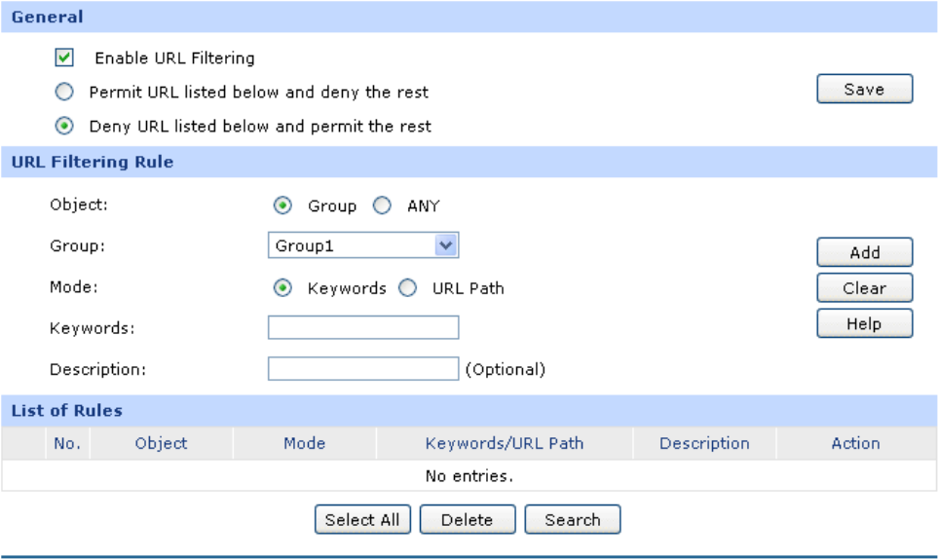This screenshot has width=939, height=560.
Task: Choose ANY as the Object type
Action: (x=383, y=206)
